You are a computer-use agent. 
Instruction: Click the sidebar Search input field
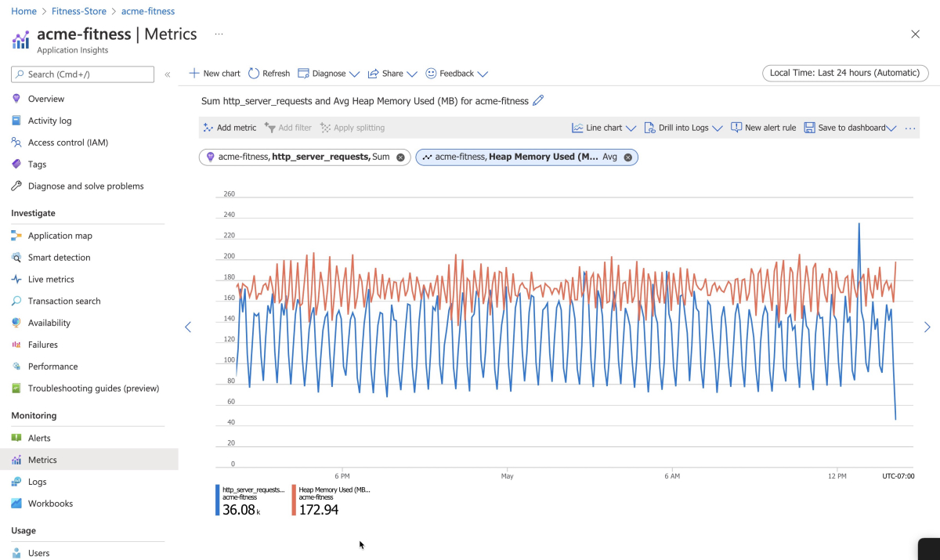click(x=82, y=74)
